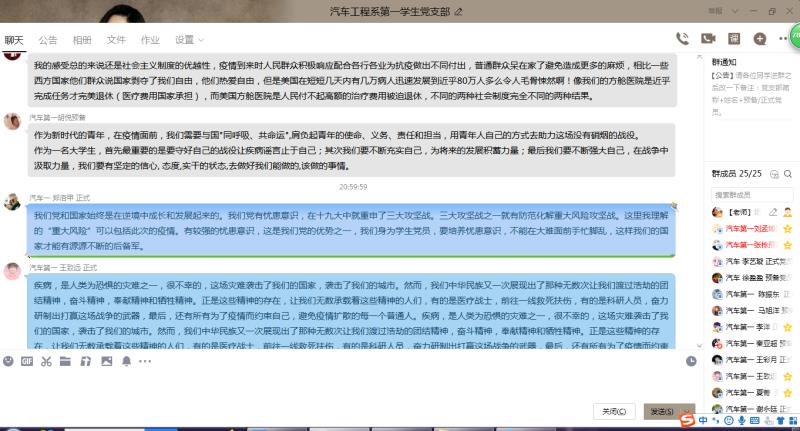Switch to the 文件 tab
The image size is (800, 431).
[x=116, y=40]
